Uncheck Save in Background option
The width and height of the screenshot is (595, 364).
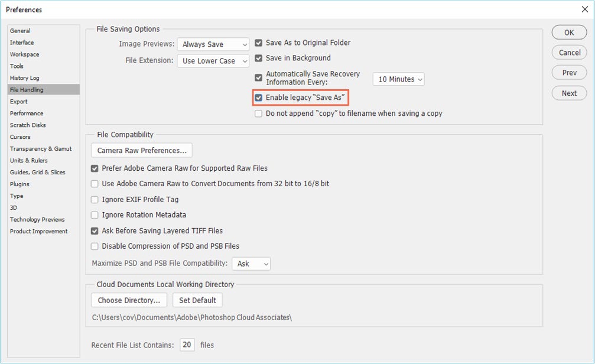[259, 58]
